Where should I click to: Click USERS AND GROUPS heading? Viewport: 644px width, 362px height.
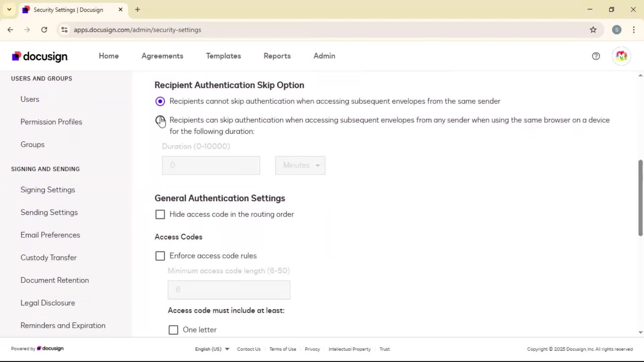tap(42, 78)
